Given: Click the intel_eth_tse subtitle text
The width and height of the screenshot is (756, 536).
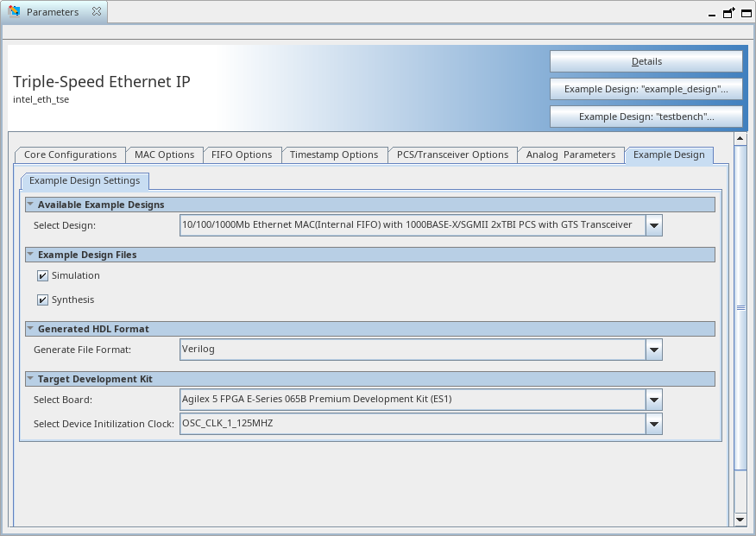Looking at the screenshot, I should pos(41,99).
